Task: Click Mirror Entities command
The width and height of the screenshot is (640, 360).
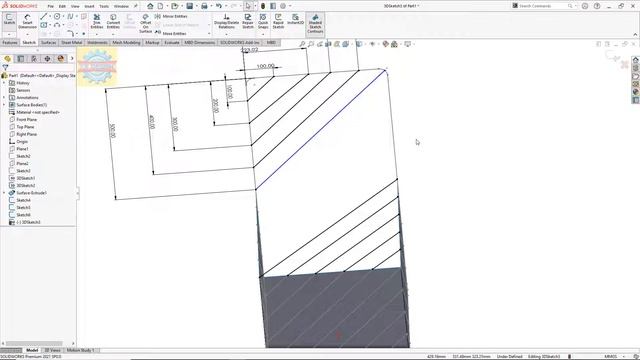Action: [x=171, y=16]
